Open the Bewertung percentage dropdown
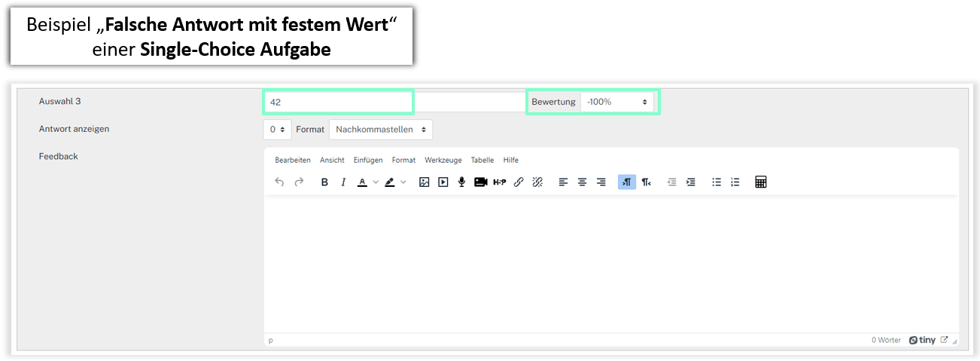This screenshot has width=980, height=361. 616,102
